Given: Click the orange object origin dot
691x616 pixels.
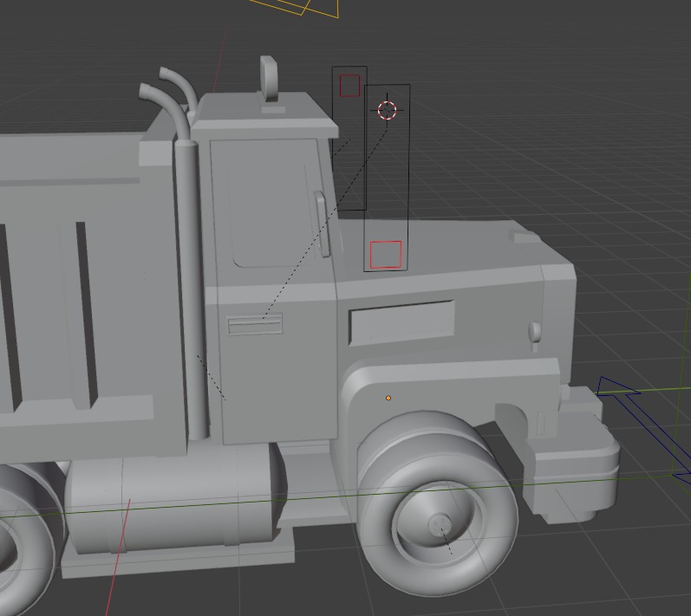Looking at the screenshot, I should click(388, 398).
